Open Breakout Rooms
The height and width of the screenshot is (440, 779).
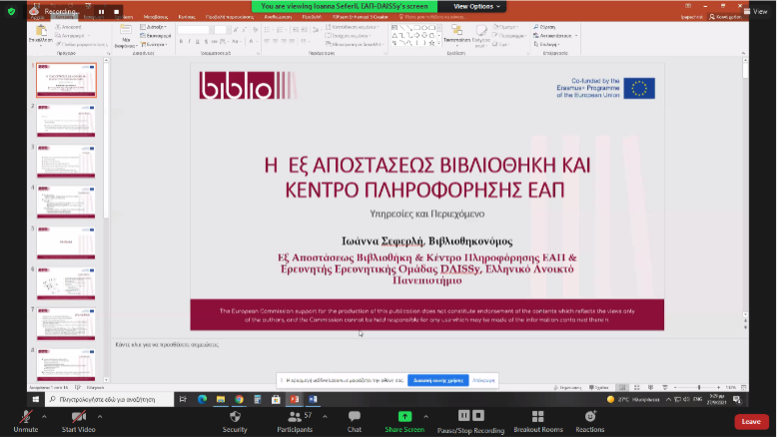point(539,423)
